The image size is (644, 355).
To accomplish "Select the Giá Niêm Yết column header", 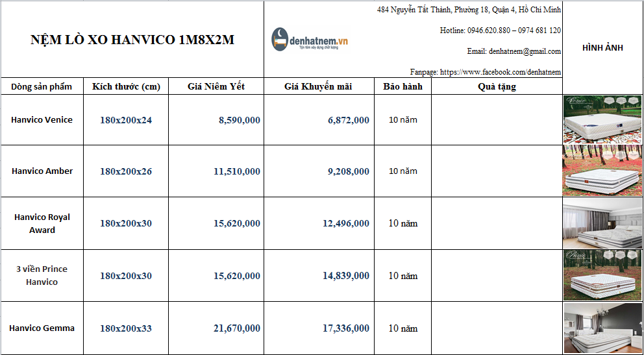I will 216,86.
